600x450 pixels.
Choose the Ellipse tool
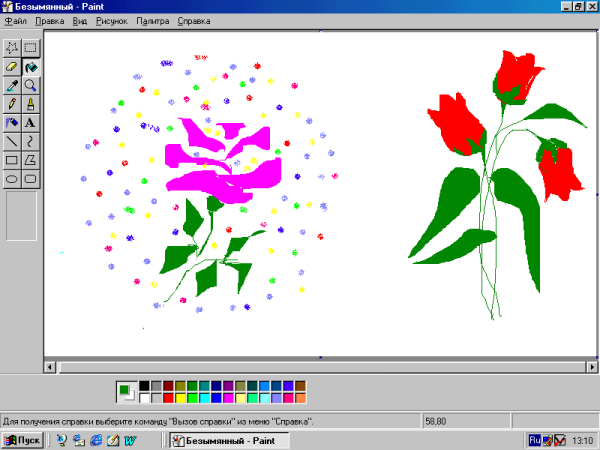pyautogui.click(x=12, y=178)
